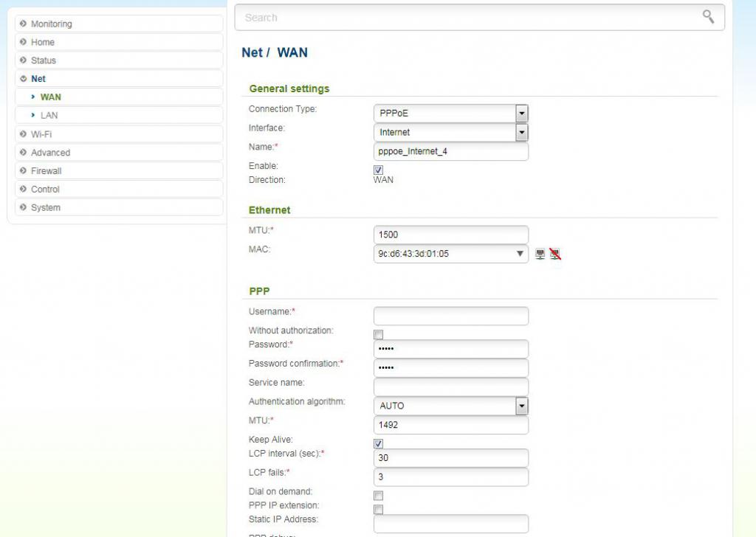The height and width of the screenshot is (537, 756).
Task: Click the restore default MAC icon
Action: click(x=555, y=254)
